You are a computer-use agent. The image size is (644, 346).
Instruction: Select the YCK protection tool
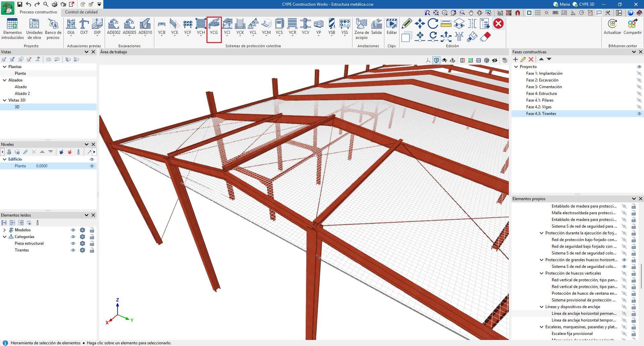pyautogui.click(x=240, y=27)
